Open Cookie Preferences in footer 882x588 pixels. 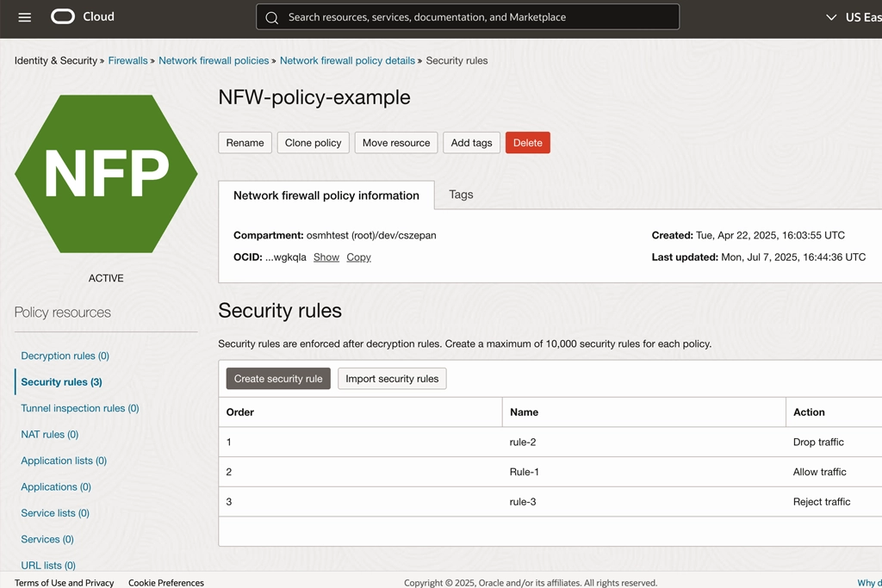point(166,583)
